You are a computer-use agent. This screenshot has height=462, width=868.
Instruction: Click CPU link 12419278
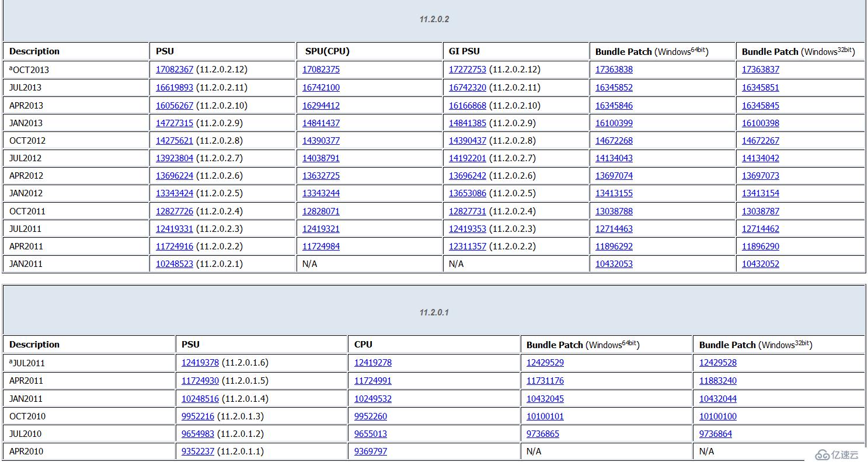coord(373,363)
